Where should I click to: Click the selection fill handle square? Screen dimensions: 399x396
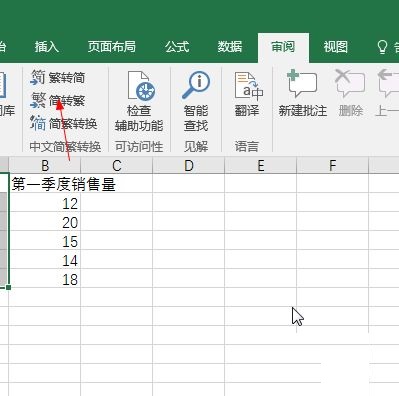8,287
